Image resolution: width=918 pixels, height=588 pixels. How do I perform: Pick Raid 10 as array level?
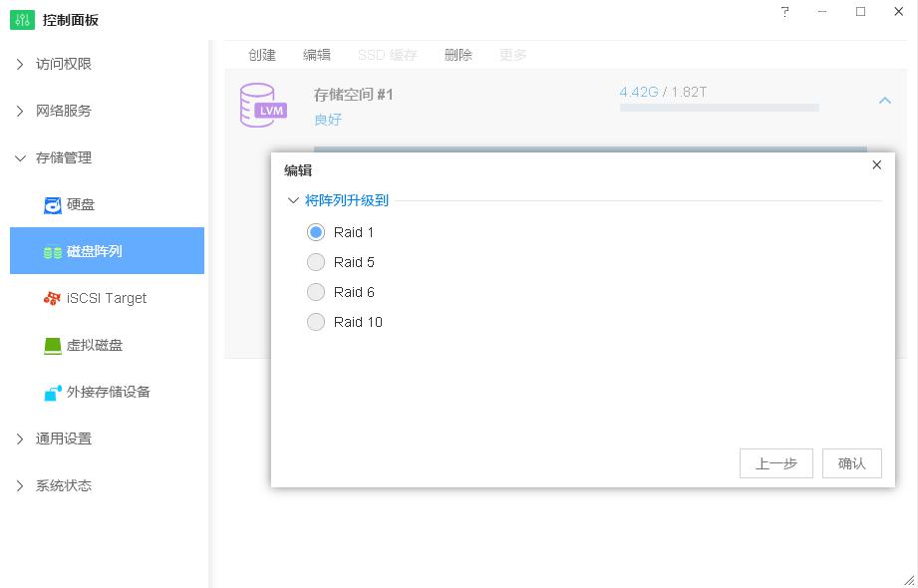[x=316, y=322]
